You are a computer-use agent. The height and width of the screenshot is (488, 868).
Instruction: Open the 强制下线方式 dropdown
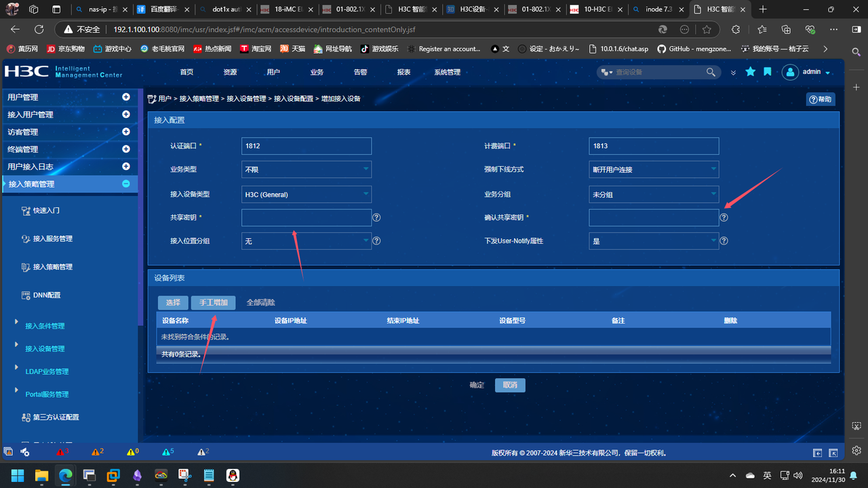point(654,169)
